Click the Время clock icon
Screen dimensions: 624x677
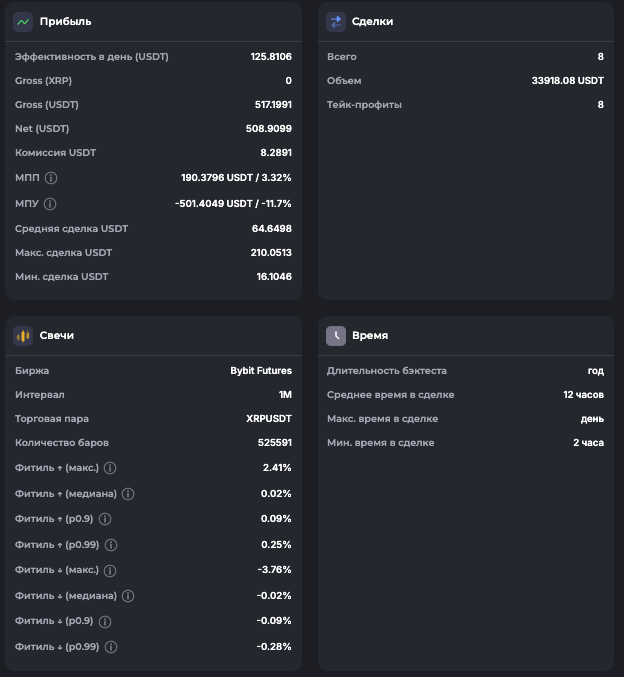pos(336,335)
